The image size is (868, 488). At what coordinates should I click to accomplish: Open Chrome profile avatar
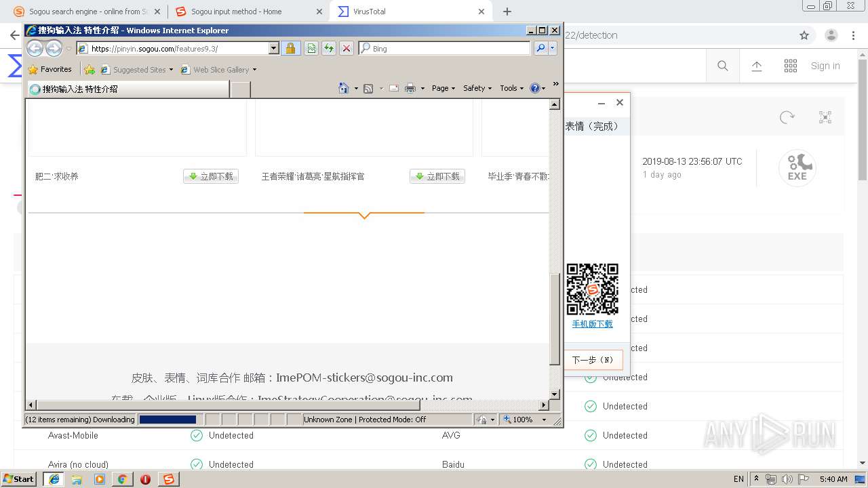(831, 35)
